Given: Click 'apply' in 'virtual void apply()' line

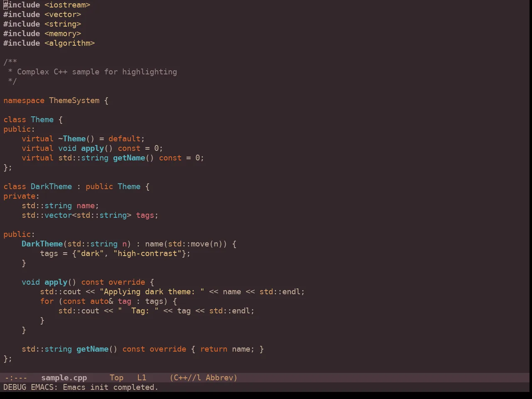Looking at the screenshot, I should pos(92,148).
